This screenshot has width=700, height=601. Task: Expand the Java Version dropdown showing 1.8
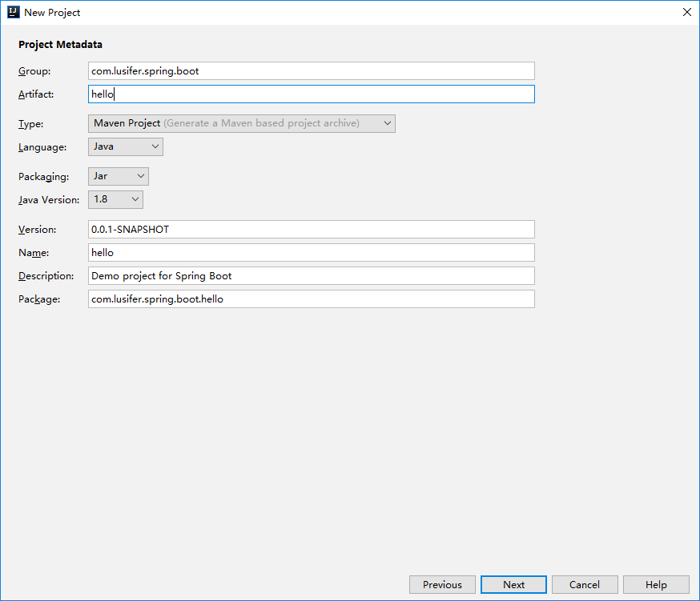coord(115,199)
